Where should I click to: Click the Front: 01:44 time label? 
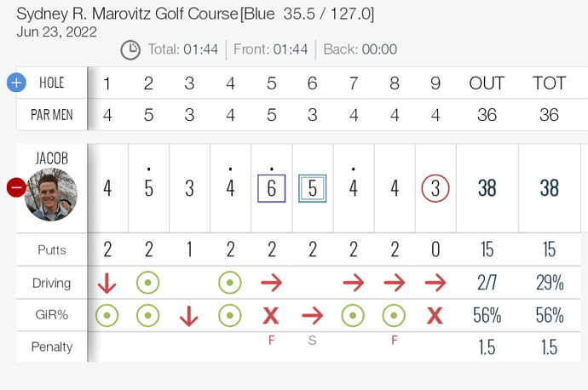(x=275, y=49)
